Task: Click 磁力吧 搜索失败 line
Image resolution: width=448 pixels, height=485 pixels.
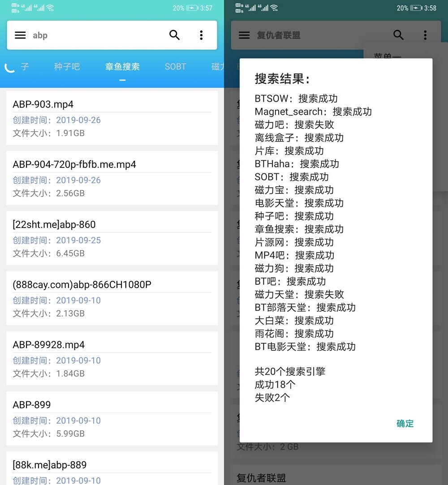Action: pyautogui.click(x=294, y=124)
